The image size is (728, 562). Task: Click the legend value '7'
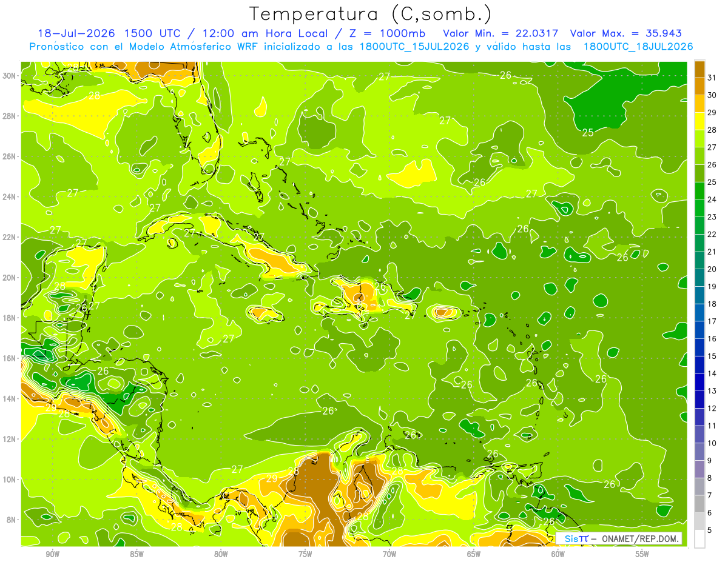(710, 496)
